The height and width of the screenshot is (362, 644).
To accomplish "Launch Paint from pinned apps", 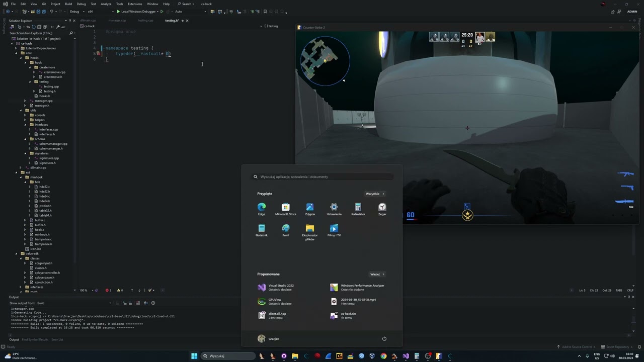I will coord(286,230).
